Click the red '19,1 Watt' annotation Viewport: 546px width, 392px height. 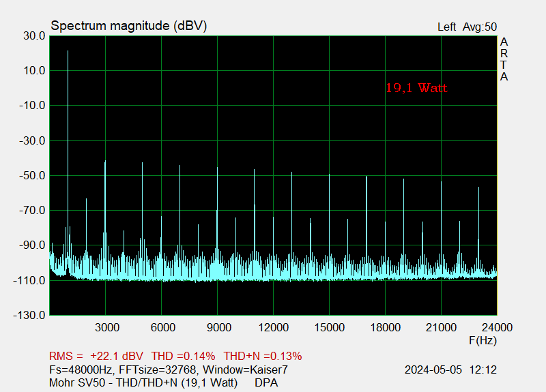pos(416,88)
